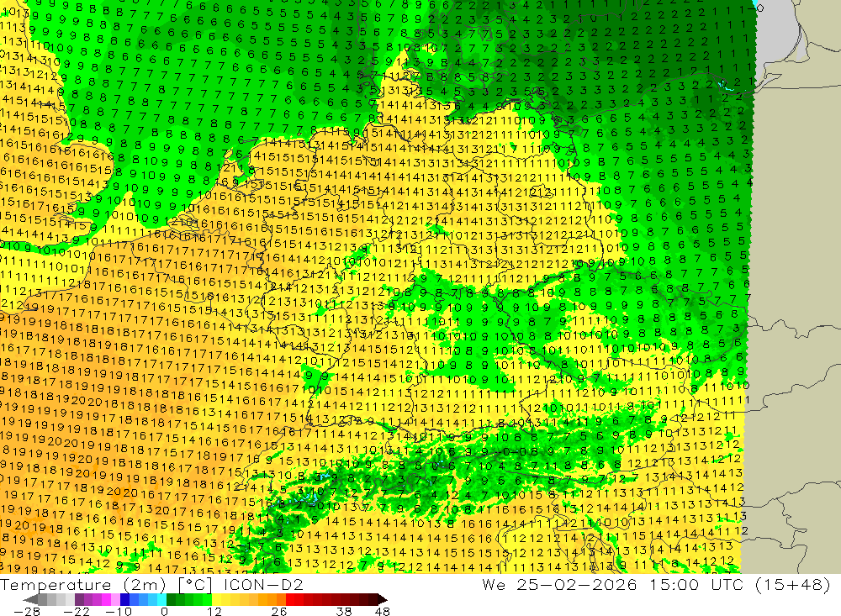Click the cyan legend swatch left of 0
This screenshot has height=616, width=841.
click(x=161, y=600)
